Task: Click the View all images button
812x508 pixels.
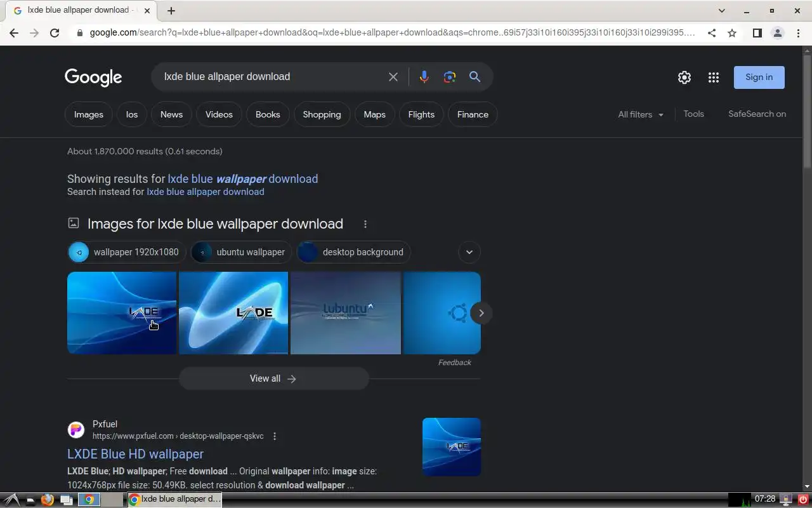Action: [273, 378]
